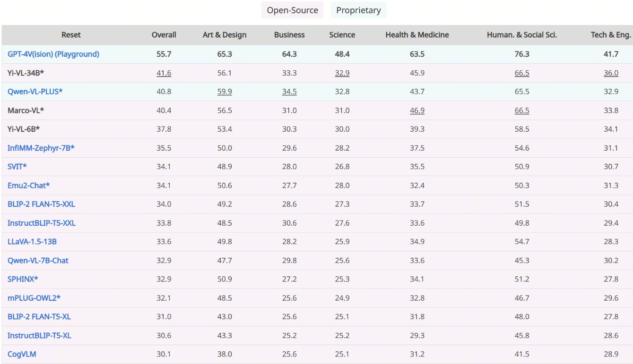Image resolution: width=633 pixels, height=364 pixels.
Task: Click GPT-4V Human. & Social Sci. score 76.3
Action: [522, 54]
